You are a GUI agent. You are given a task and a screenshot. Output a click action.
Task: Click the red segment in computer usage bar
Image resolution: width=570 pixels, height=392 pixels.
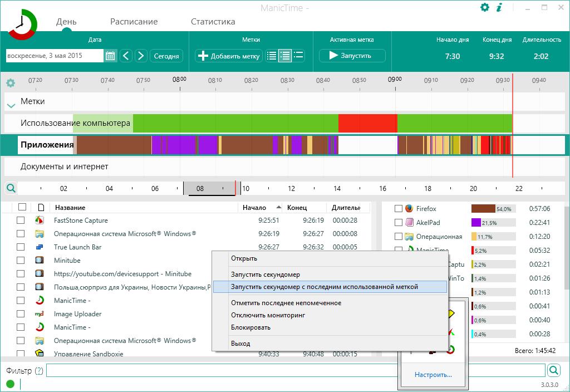[367, 122]
